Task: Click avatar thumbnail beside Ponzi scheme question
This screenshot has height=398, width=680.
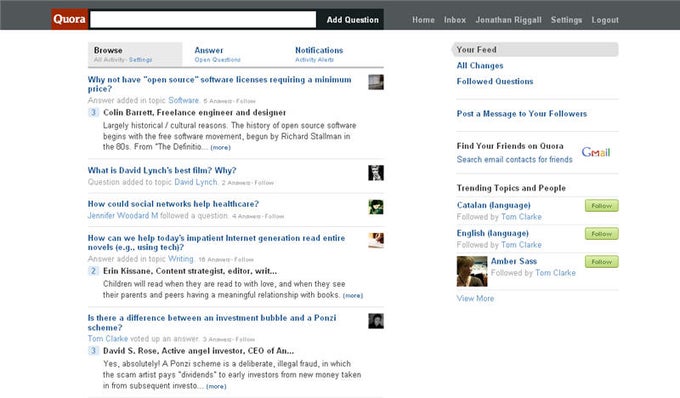Action: click(376, 321)
